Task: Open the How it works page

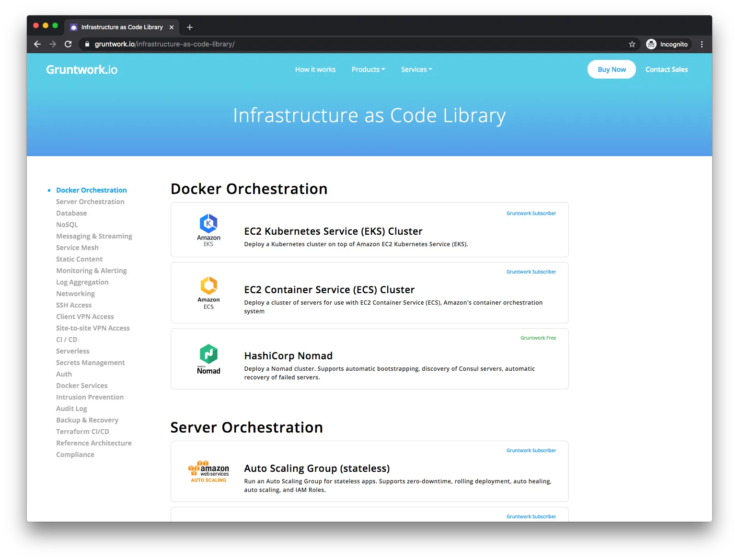Action: point(315,69)
